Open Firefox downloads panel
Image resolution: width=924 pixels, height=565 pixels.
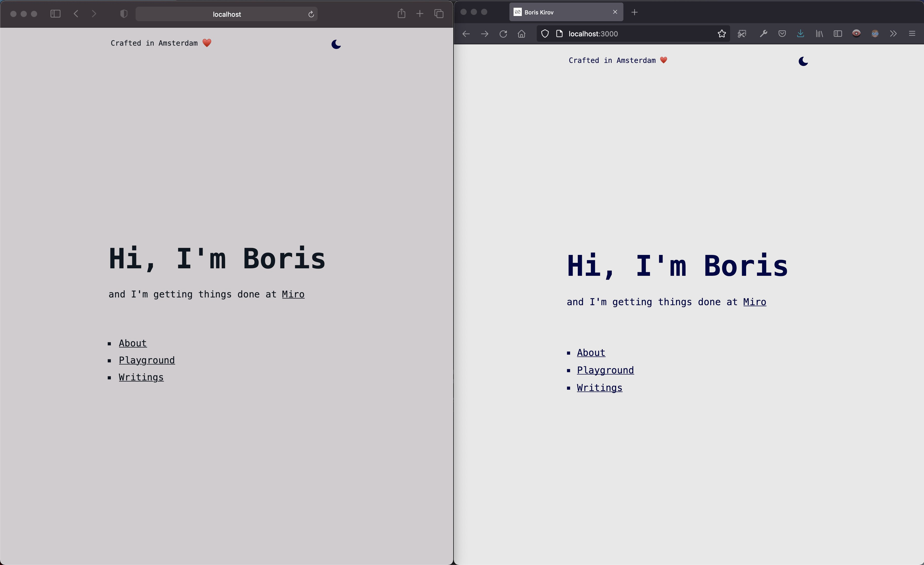(x=800, y=34)
